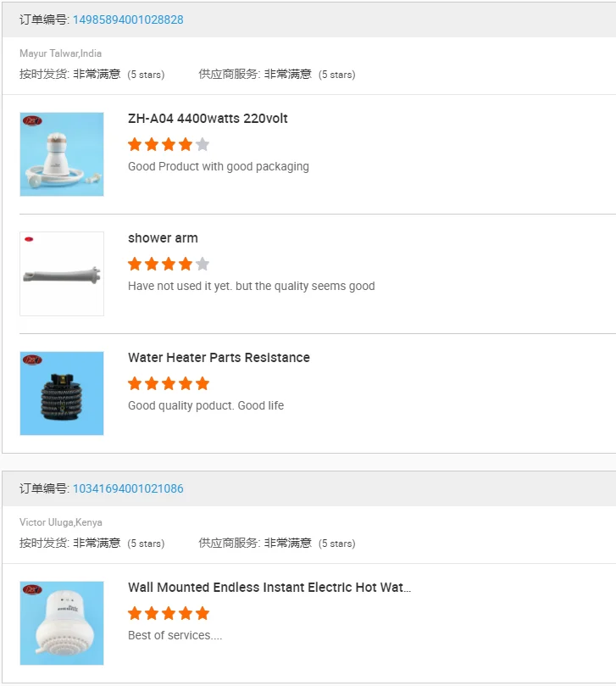616x686 pixels.
Task: Click the "Best of services...." review text
Action: [x=175, y=635]
